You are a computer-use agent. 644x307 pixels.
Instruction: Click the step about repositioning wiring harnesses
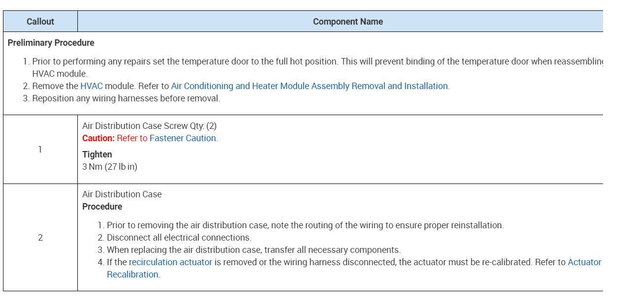coord(126,98)
